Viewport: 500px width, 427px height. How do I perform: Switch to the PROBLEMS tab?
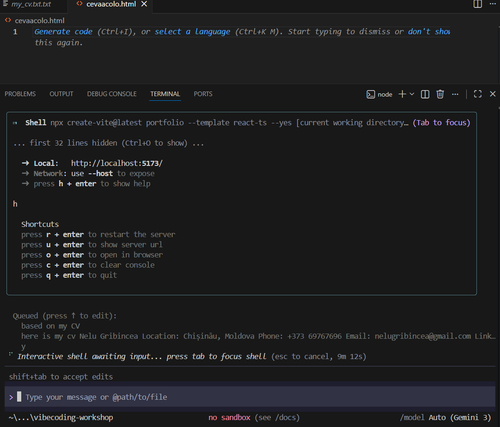tap(20, 94)
